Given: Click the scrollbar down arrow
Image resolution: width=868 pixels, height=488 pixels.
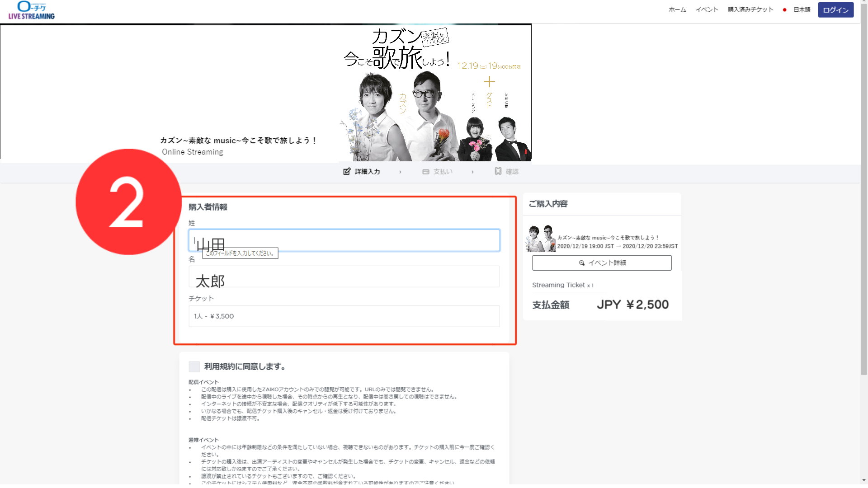Looking at the screenshot, I should [x=864, y=480].
